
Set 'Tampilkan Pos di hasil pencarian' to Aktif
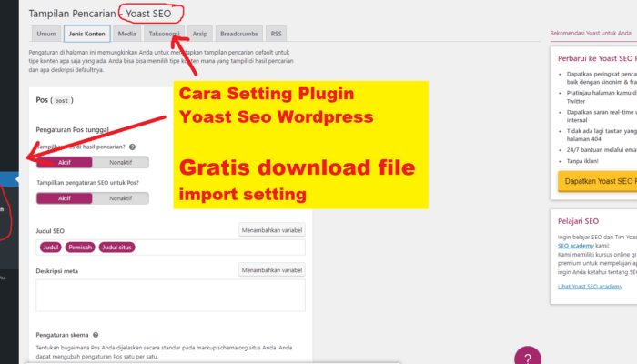click(65, 162)
